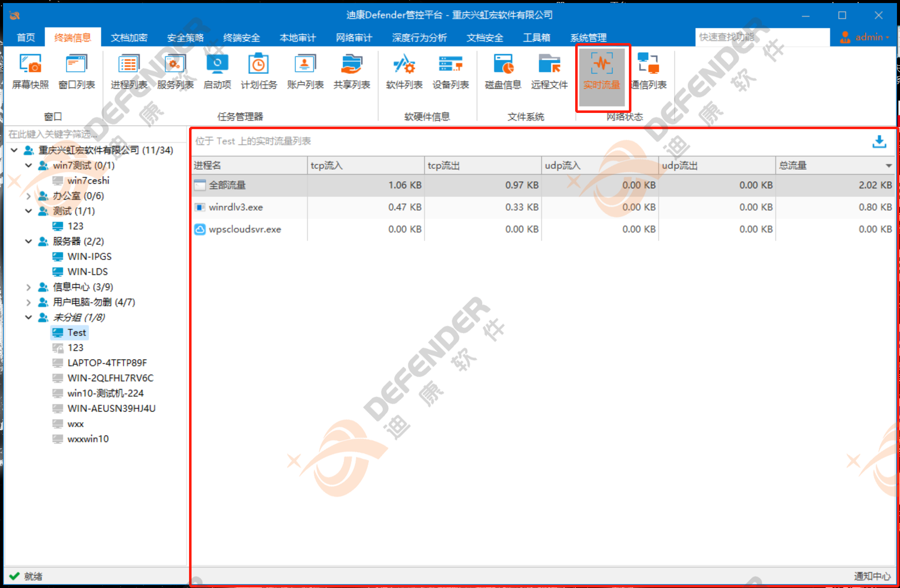Click the export download icon
The height and width of the screenshot is (588, 900).
tap(879, 141)
